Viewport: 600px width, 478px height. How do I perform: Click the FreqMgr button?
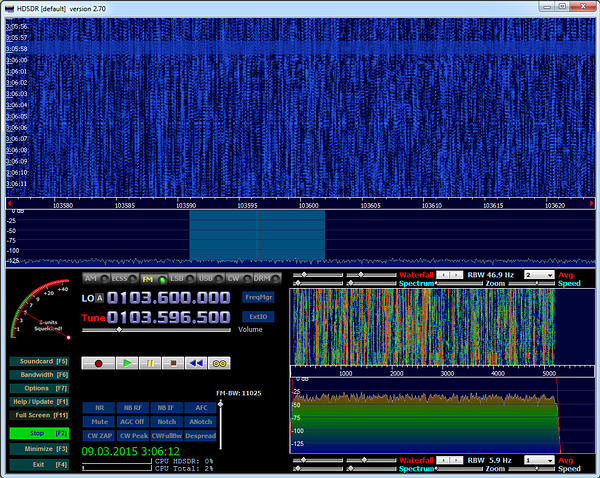click(258, 297)
